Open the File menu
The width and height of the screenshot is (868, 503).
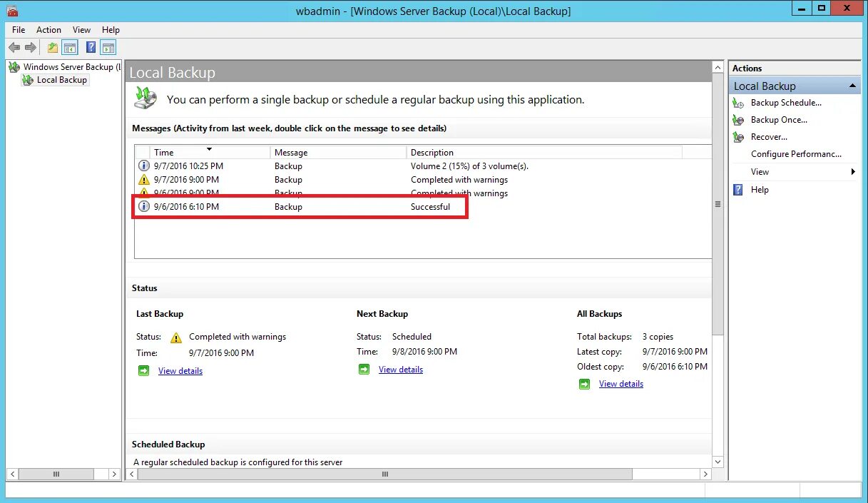(19, 30)
